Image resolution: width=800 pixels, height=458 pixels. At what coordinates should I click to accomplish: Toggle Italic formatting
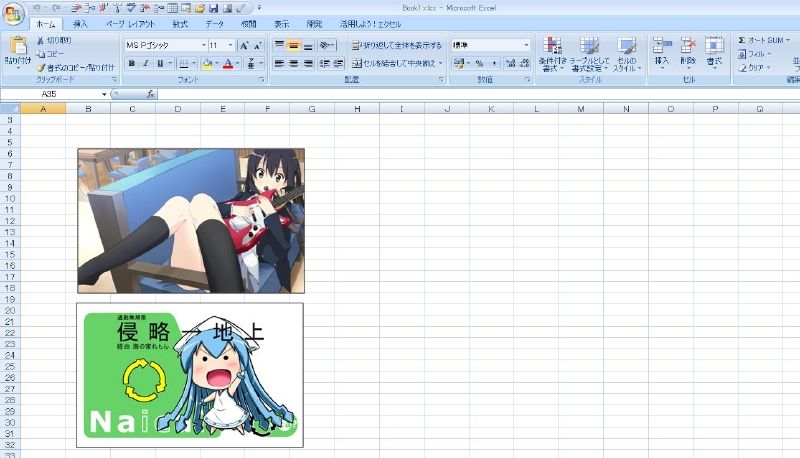point(146,63)
